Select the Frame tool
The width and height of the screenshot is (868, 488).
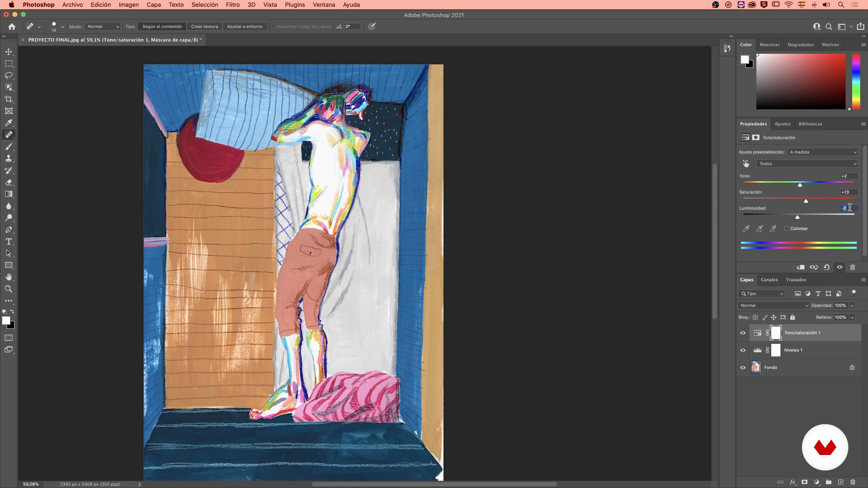coord(9,111)
